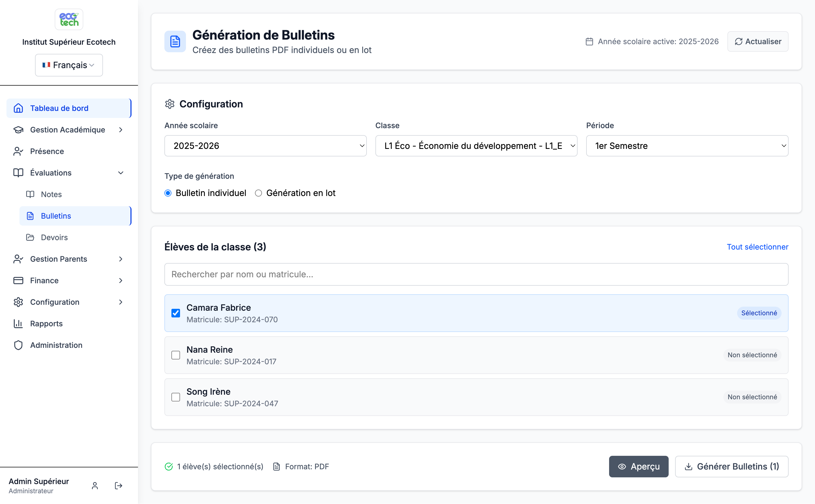815x504 pixels.
Task: Open the Année scolaire dropdown
Action: coord(265,146)
